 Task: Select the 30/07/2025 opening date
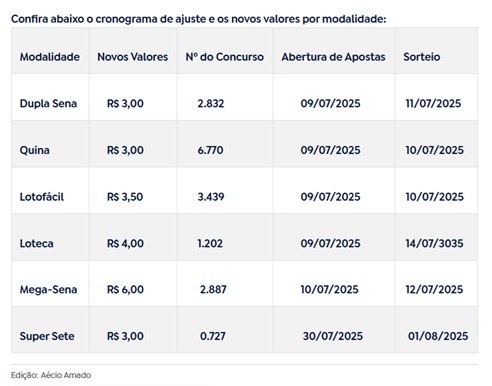(333, 336)
